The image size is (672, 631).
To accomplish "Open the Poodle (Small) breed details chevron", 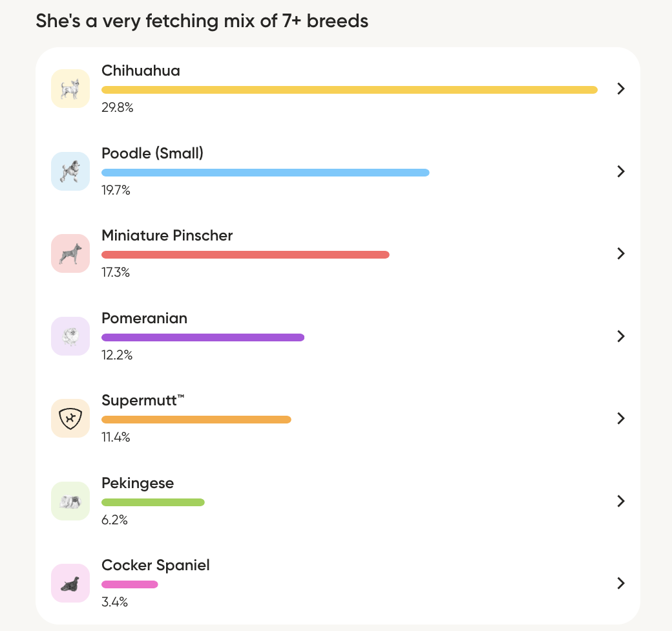I will point(620,171).
